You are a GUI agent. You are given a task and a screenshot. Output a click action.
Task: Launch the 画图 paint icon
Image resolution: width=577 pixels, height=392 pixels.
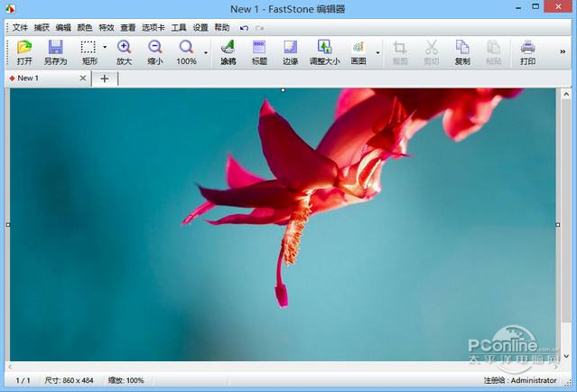pos(358,52)
